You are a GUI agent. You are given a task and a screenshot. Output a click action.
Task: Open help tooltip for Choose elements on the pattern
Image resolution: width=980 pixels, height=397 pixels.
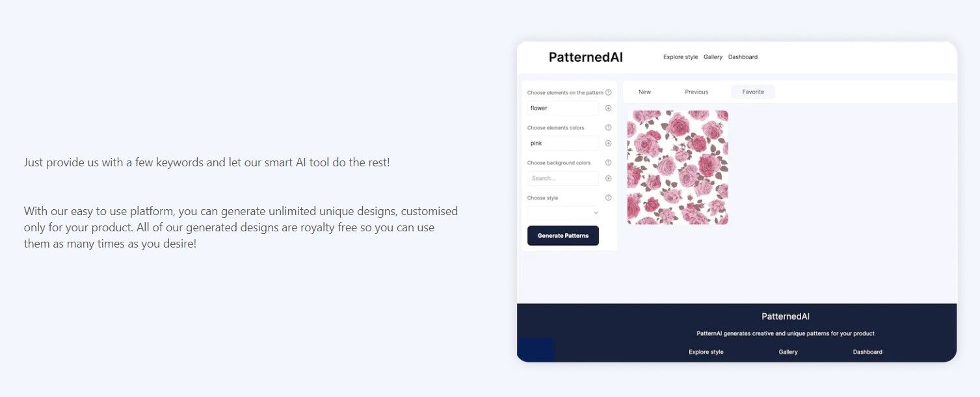pyautogui.click(x=609, y=92)
